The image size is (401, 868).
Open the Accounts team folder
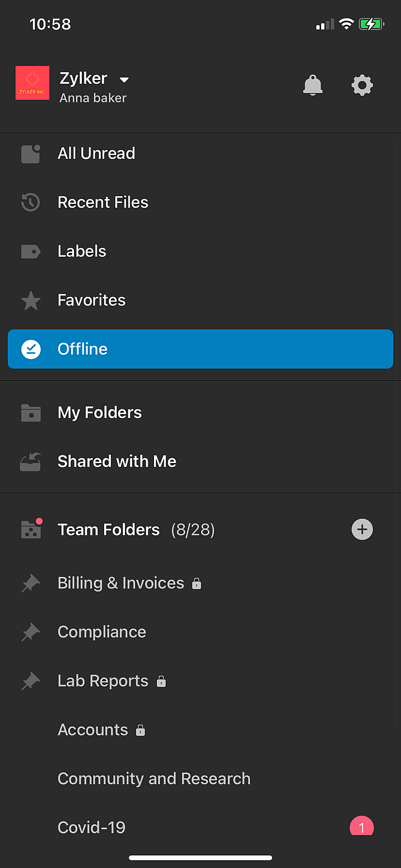coord(200,730)
